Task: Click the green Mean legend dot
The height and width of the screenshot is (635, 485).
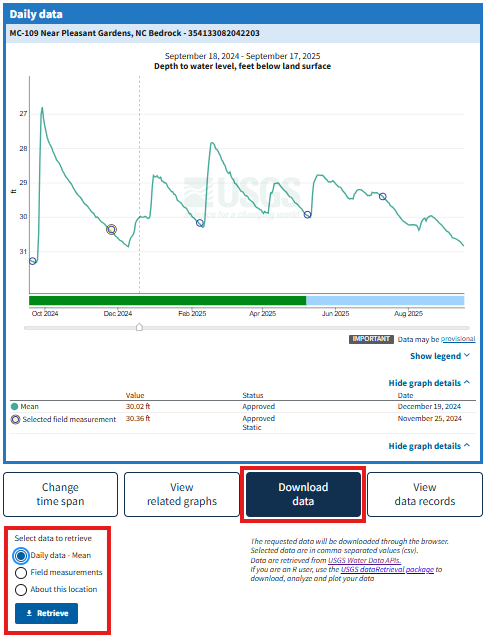Action: point(15,406)
